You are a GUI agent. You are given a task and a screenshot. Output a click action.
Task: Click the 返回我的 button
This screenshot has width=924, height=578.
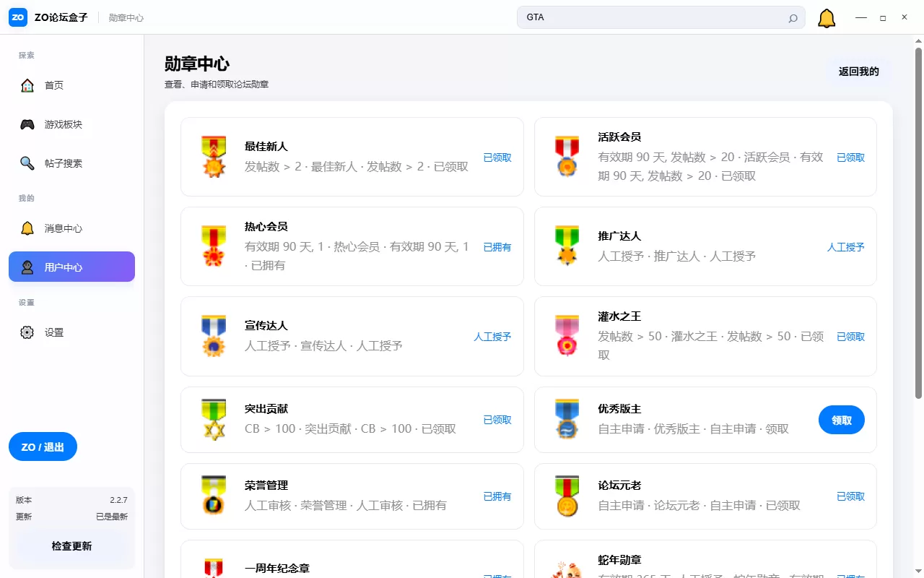pyautogui.click(x=859, y=72)
